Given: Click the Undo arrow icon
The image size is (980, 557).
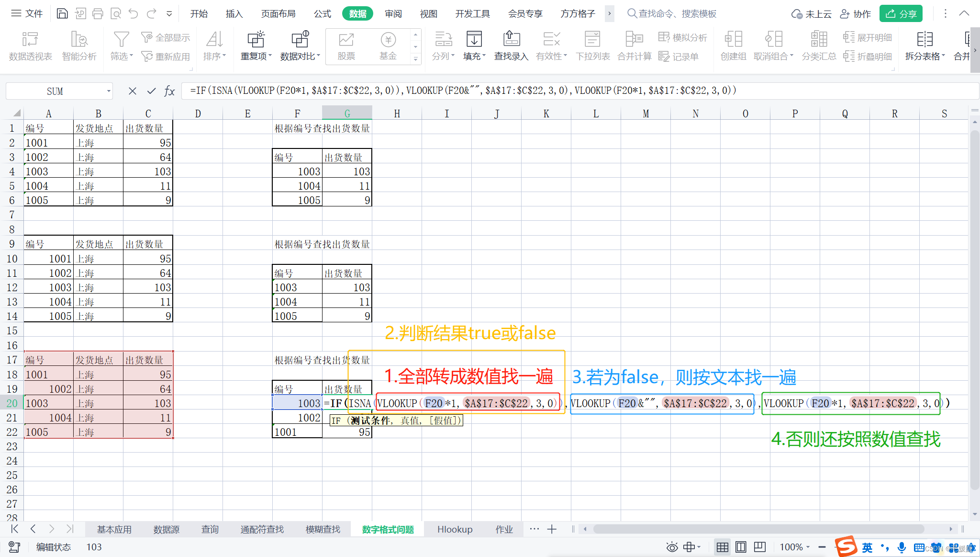Looking at the screenshot, I should click(x=134, y=13).
